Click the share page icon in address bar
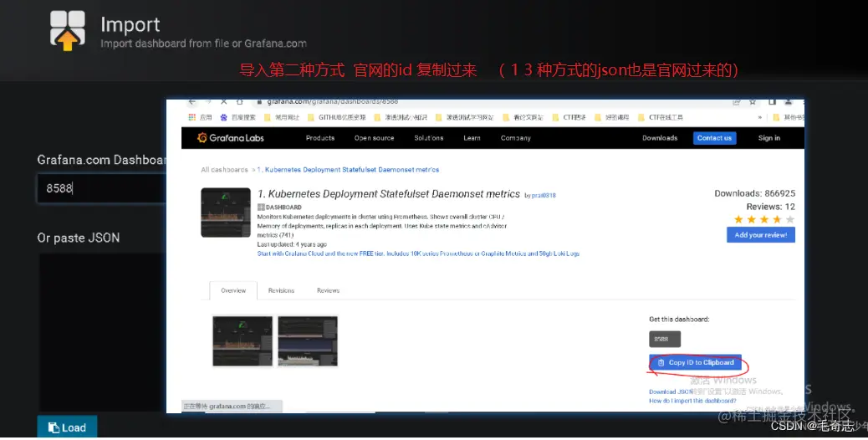The image size is (868, 440). pyautogui.click(x=736, y=102)
